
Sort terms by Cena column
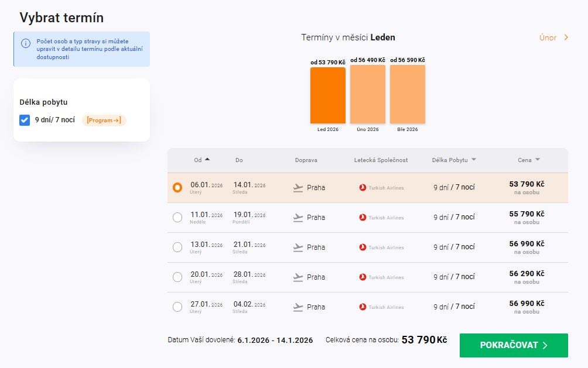pyautogui.click(x=528, y=160)
